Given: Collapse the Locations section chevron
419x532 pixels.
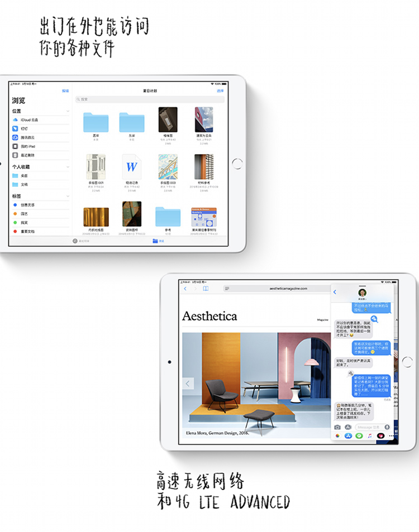Looking at the screenshot, I should tap(68, 111).
